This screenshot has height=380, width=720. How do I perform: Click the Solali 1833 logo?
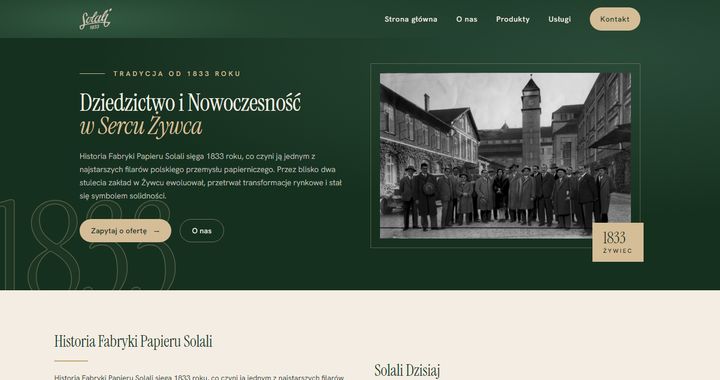(96, 19)
